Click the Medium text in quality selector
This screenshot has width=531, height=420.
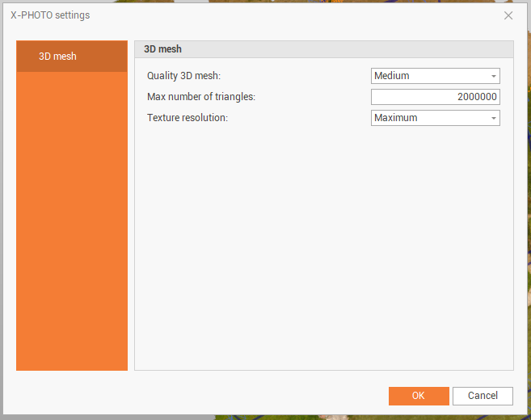392,76
